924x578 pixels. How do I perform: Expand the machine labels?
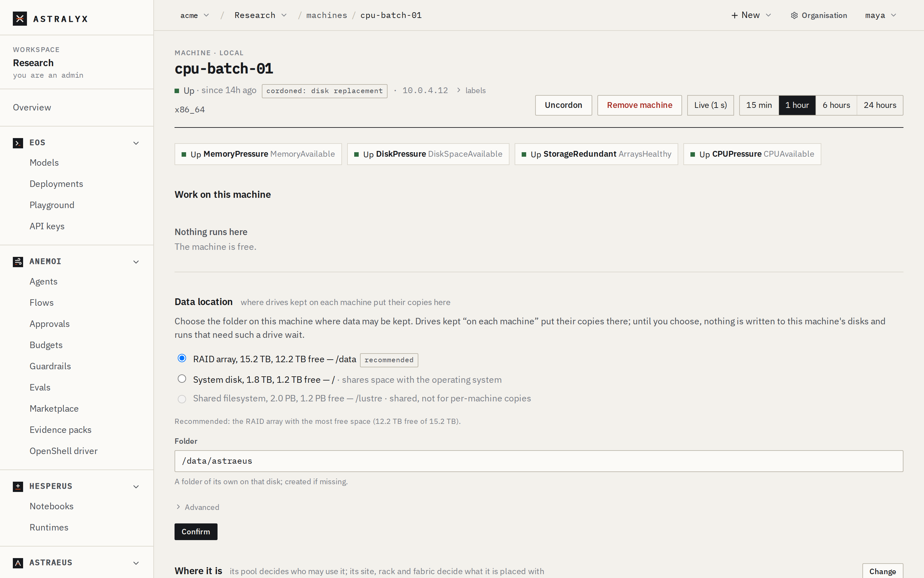point(471,91)
